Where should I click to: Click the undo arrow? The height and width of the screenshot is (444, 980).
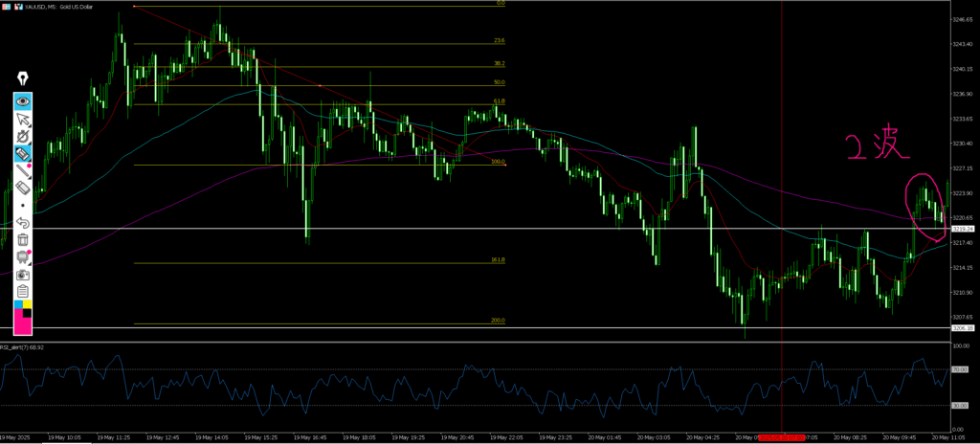click(x=23, y=222)
